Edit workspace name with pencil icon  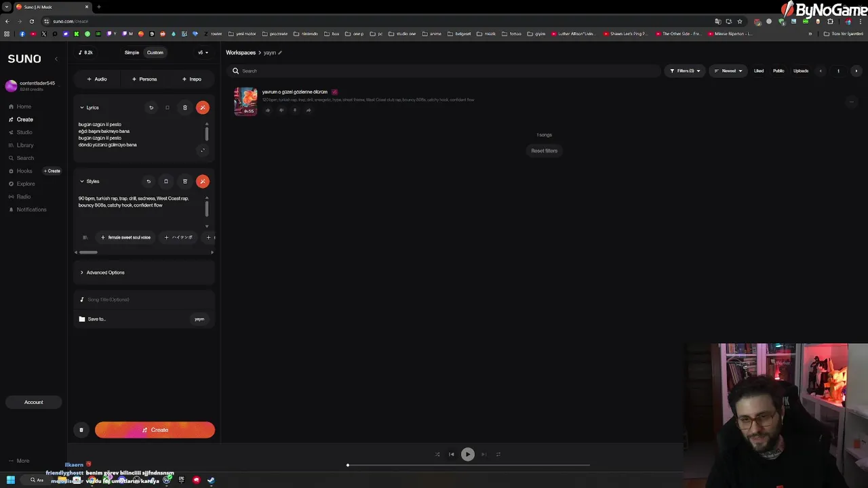click(x=279, y=52)
